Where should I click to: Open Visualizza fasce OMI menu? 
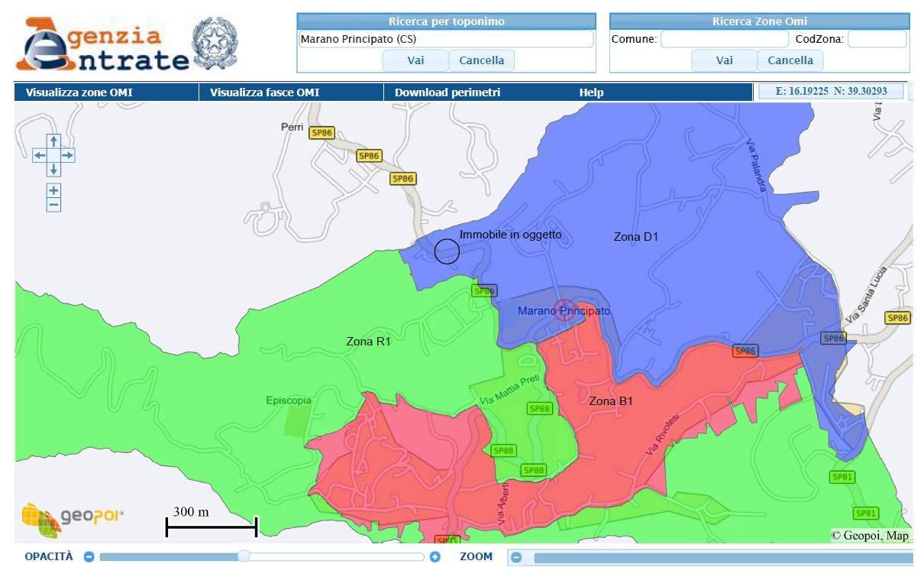(x=265, y=92)
